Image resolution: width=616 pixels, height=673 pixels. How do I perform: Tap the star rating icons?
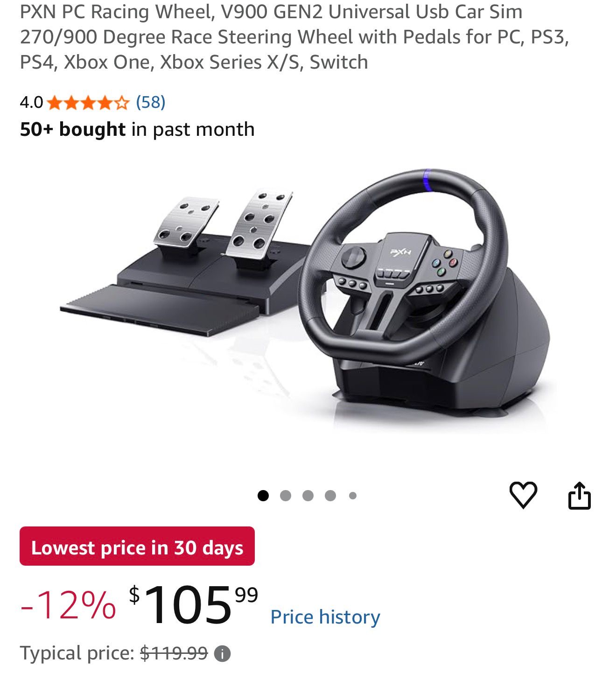(88, 102)
